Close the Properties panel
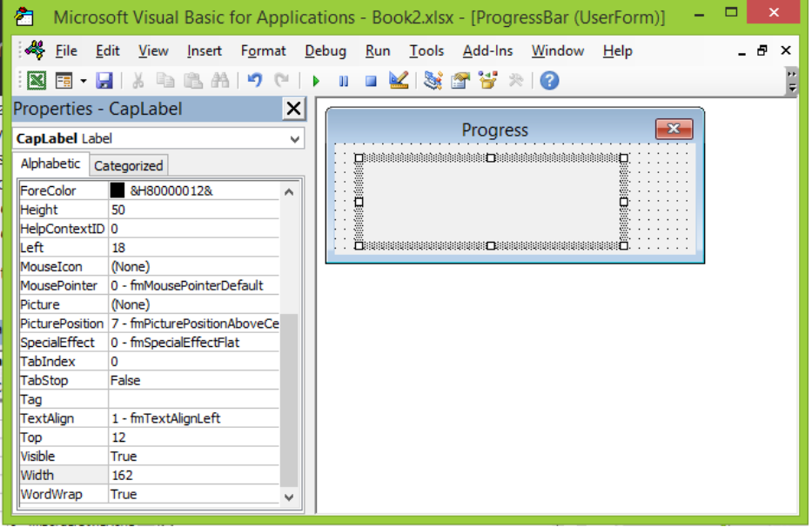The width and height of the screenshot is (812, 527). 293,110
